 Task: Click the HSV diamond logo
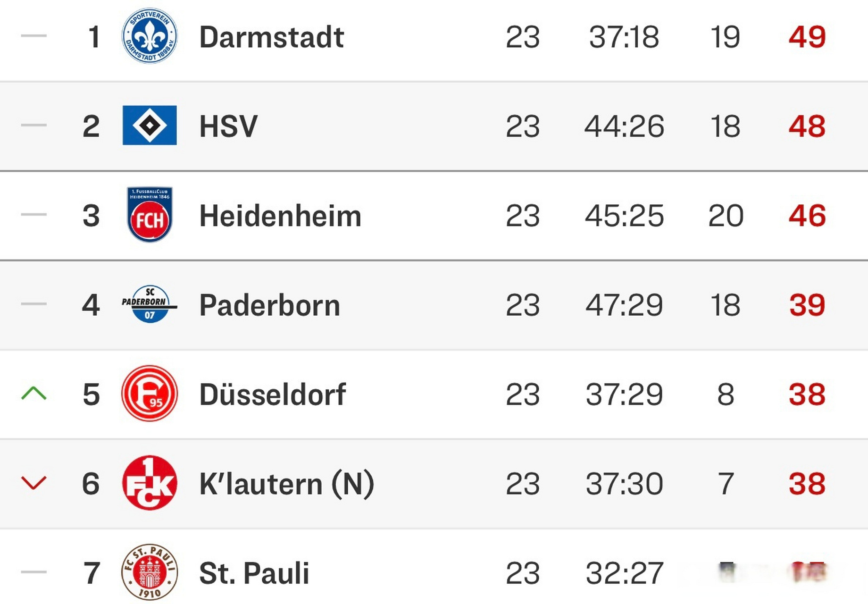150,125
